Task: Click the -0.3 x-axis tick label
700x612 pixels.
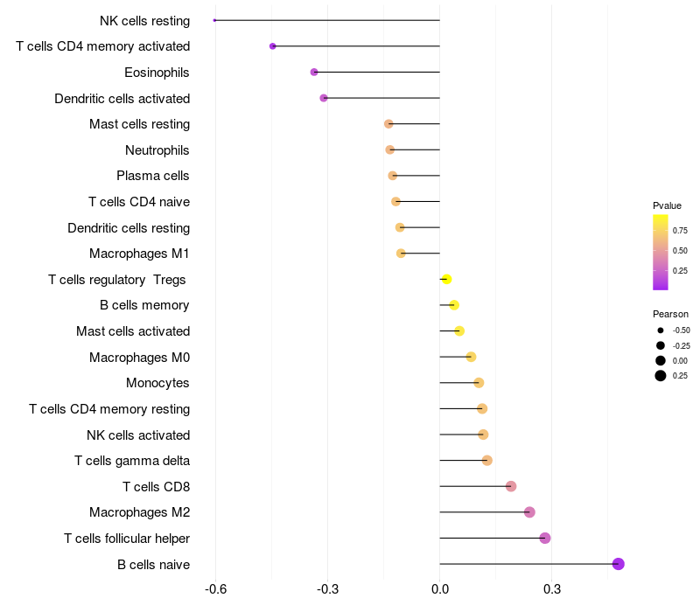Action: pyautogui.click(x=327, y=589)
